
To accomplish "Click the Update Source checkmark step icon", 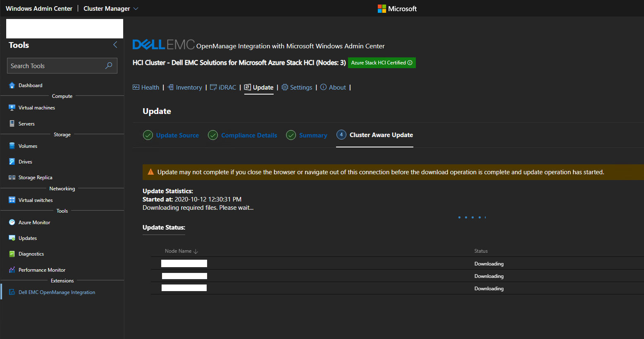I will [148, 135].
